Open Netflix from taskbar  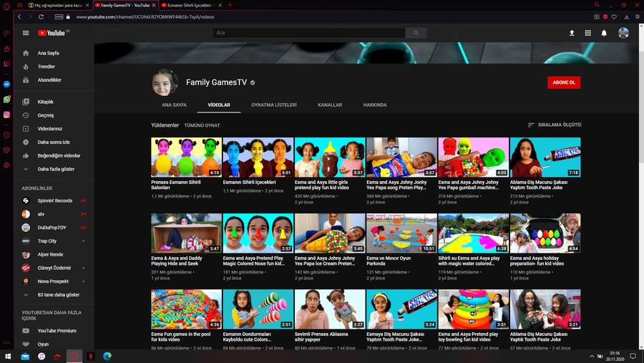pos(91,357)
